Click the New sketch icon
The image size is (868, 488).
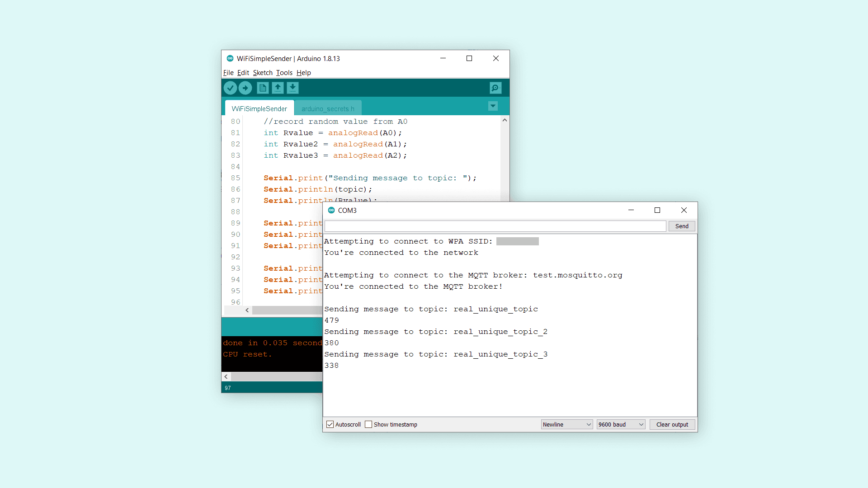pos(263,88)
